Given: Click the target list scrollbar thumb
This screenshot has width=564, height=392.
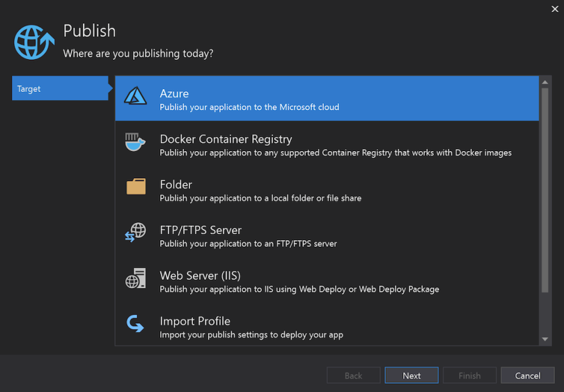Looking at the screenshot, I should tap(545, 190).
